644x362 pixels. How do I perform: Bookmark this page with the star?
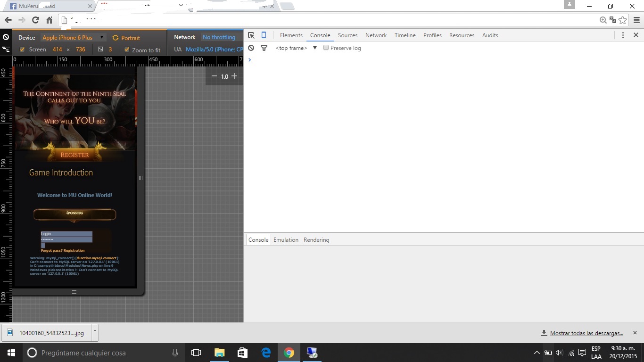point(623,20)
